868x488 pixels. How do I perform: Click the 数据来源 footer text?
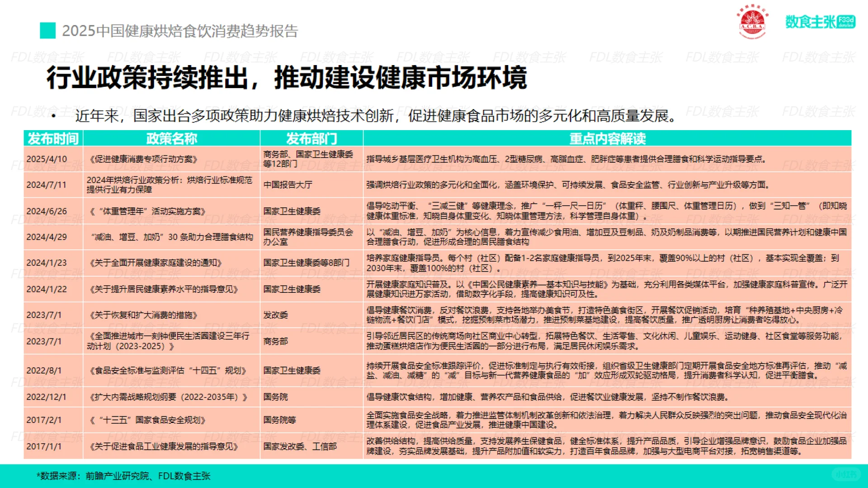[123, 476]
